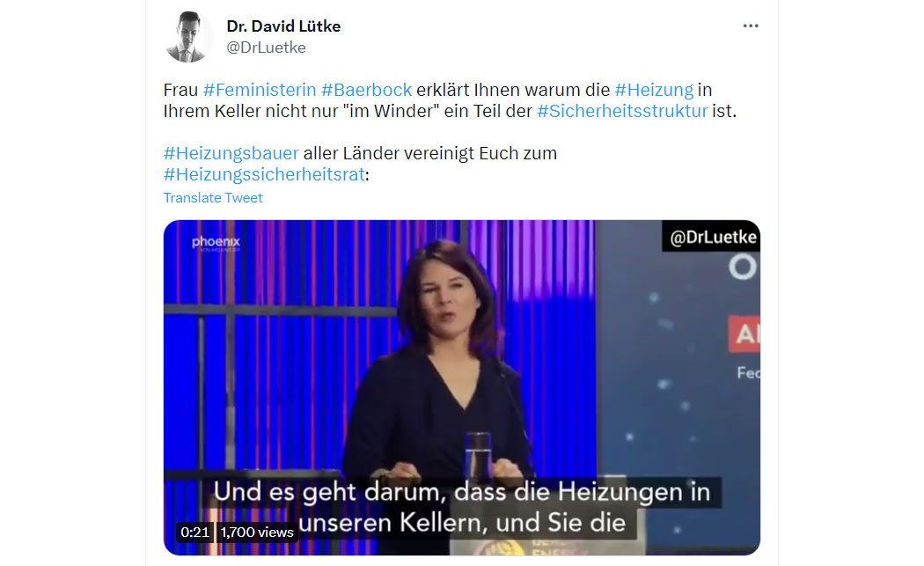The height and width of the screenshot is (566, 924).
Task: Open the #Heizungsbauer hashtag
Action: coord(231,153)
